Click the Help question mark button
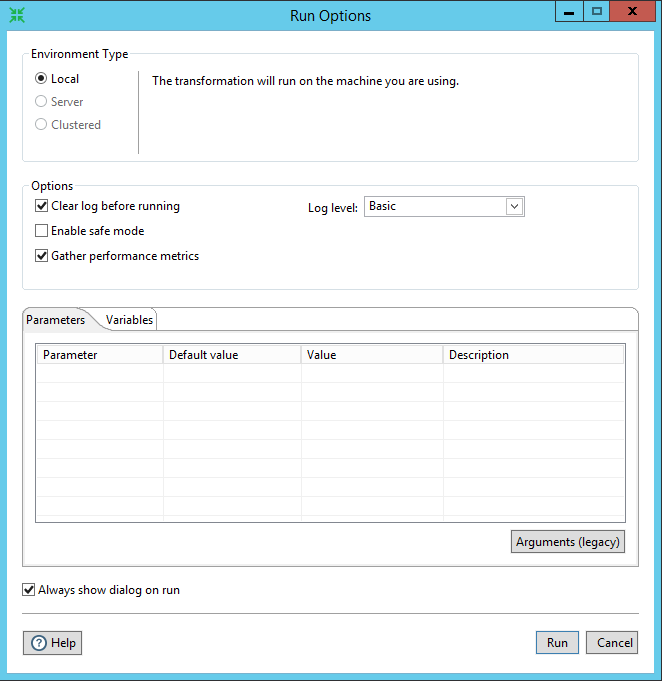The height and width of the screenshot is (681, 662). [52, 643]
